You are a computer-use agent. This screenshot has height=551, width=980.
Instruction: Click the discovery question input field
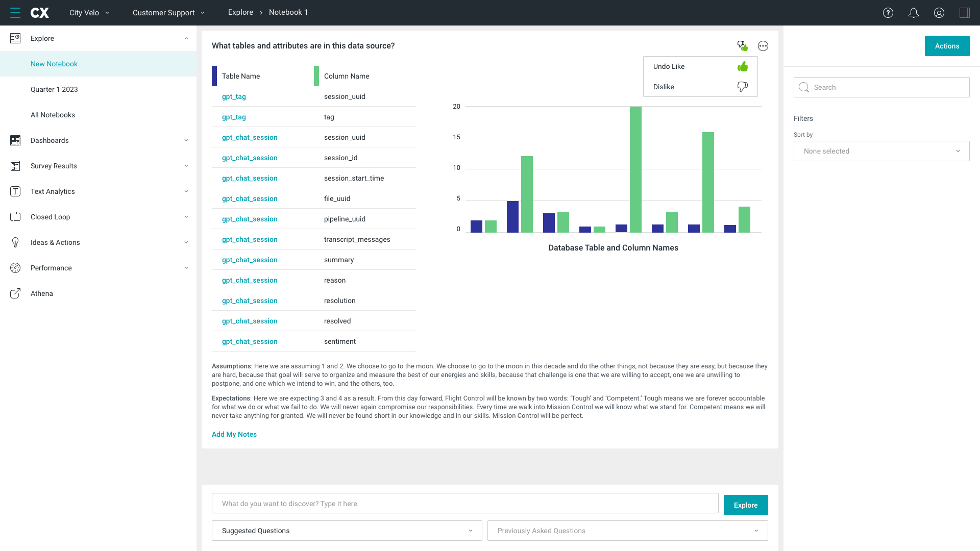465,504
